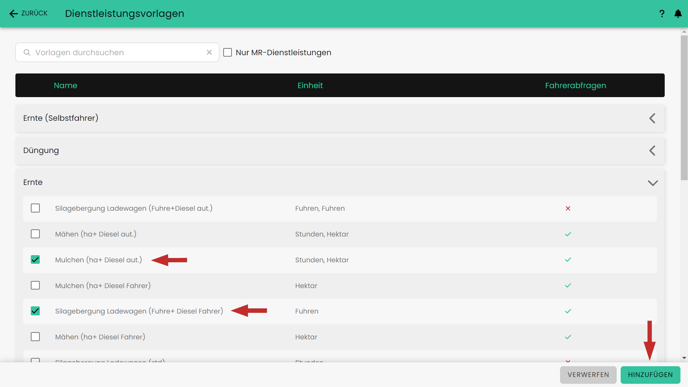
Task: Click 'Hektar' in Mähen (ha+ Diesel Fahrer) row
Action: (x=306, y=337)
